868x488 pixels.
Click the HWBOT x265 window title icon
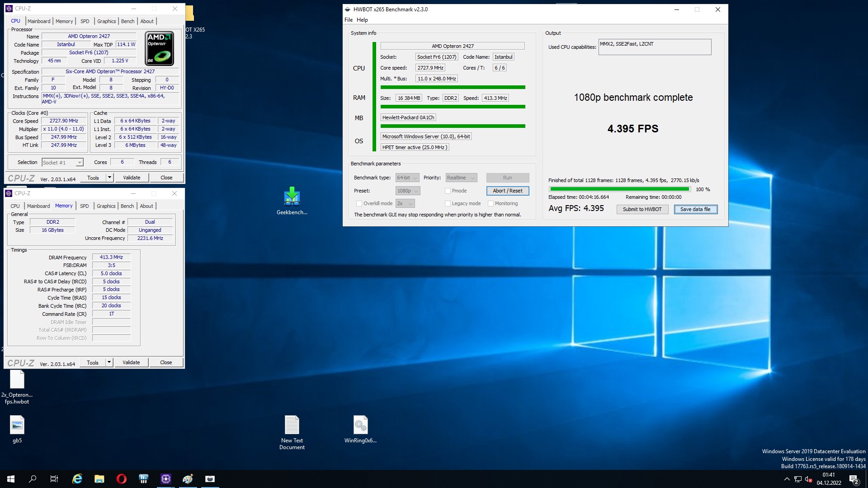point(347,9)
